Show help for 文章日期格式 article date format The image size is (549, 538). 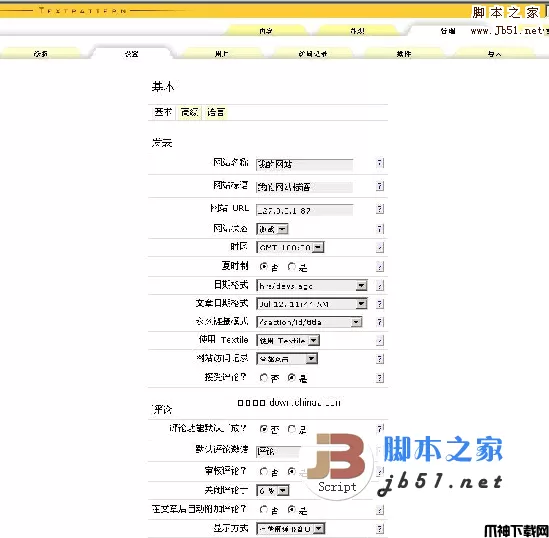pyautogui.click(x=380, y=304)
